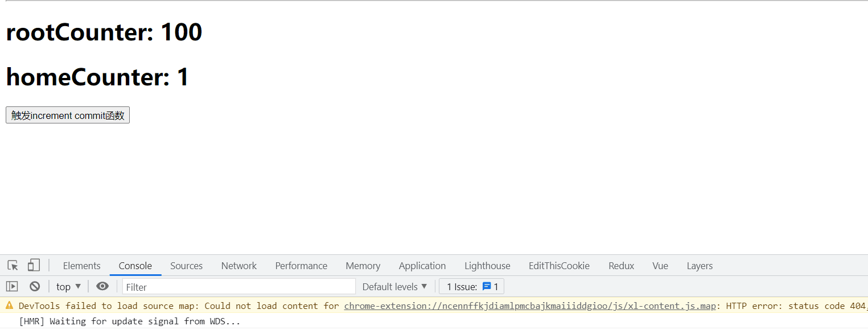The width and height of the screenshot is (868, 330).
Task: Click the 1 Issue button
Action: (471, 286)
